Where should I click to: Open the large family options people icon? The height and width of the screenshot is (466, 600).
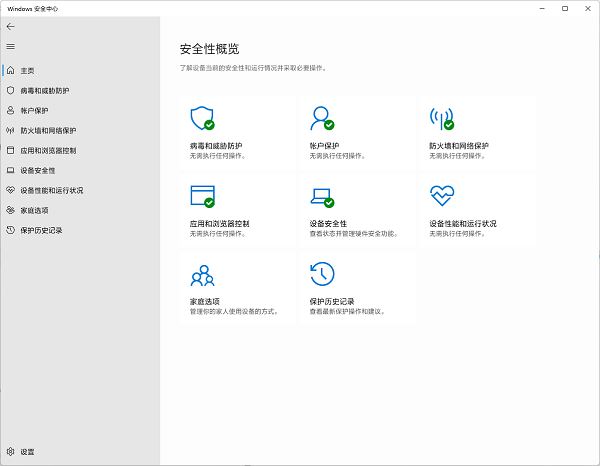(202, 275)
